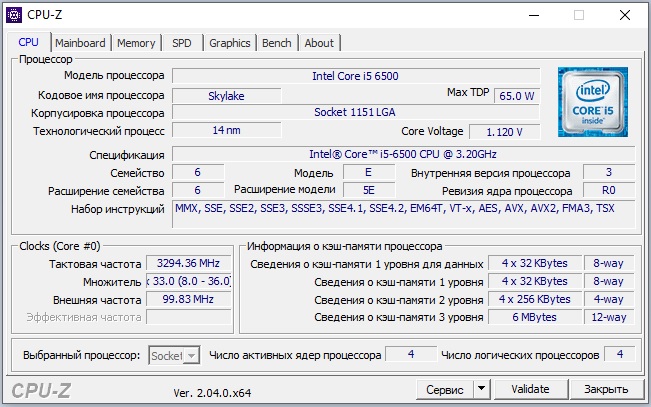This screenshot has height=407, width=651.
Task: Click the Ver. 2.04.0.x64 version text
Action: coord(212,393)
